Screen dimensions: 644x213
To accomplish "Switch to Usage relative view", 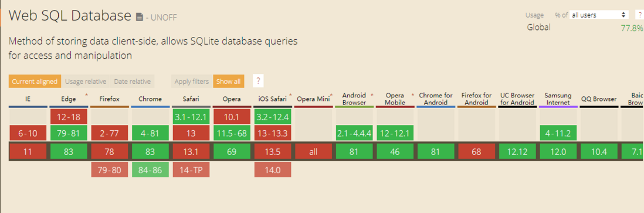I will click(x=86, y=82).
